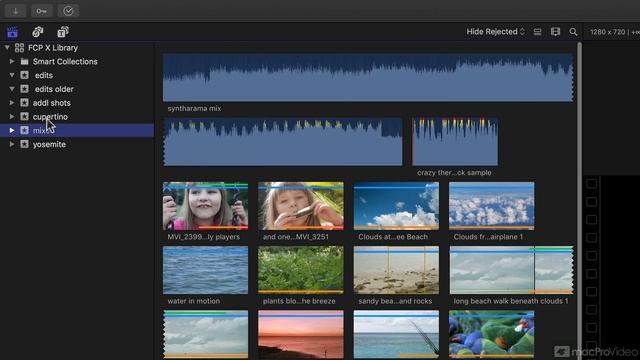The width and height of the screenshot is (640, 360).
Task: Click the Smart Collections folder icon
Action: point(24,62)
